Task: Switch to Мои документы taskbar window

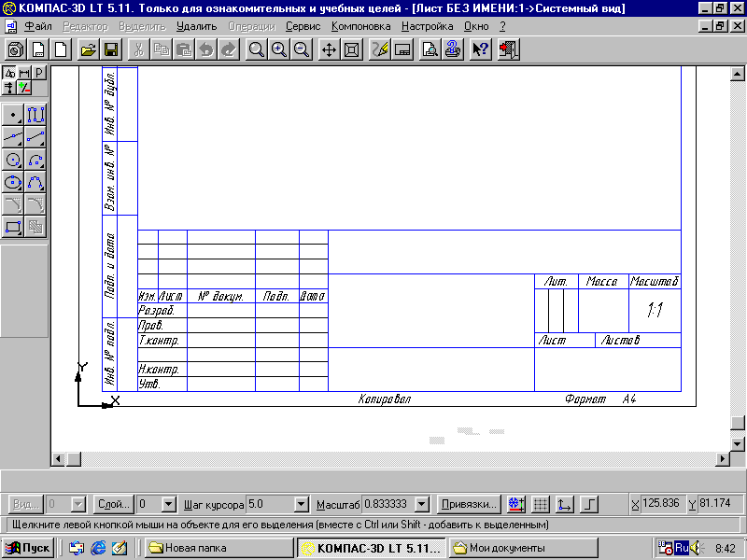Action: (523, 548)
